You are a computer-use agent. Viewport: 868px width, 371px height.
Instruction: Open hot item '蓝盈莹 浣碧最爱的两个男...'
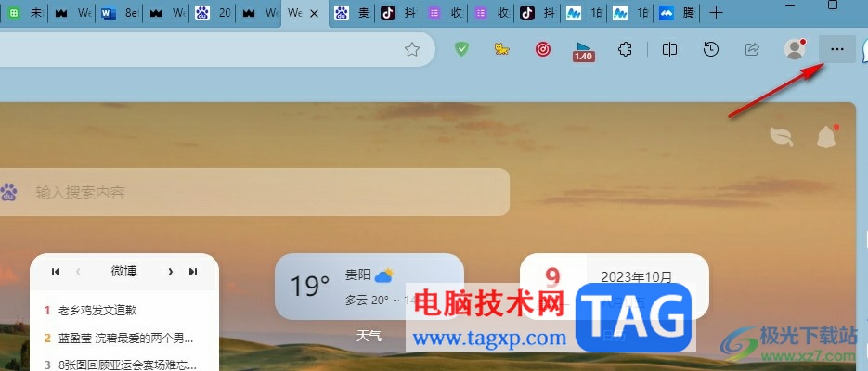click(x=125, y=338)
